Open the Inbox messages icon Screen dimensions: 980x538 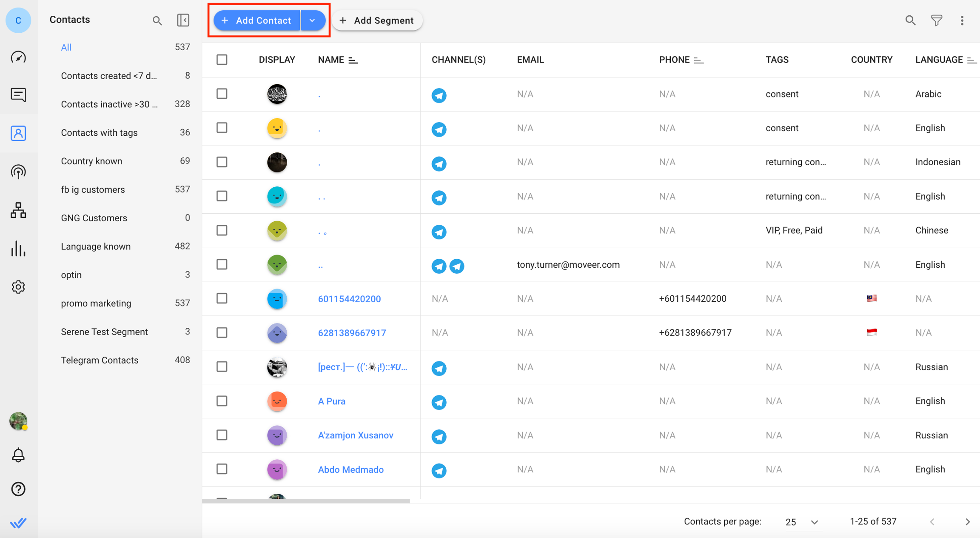click(18, 95)
